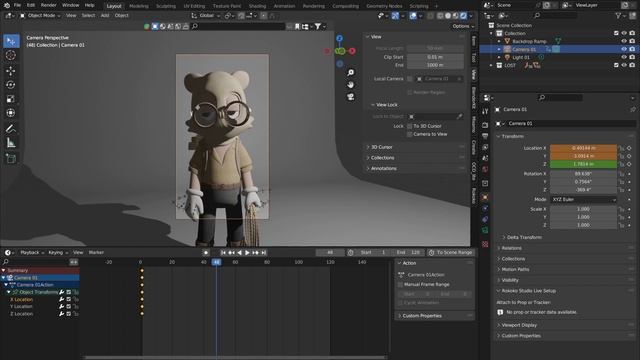The image size is (640, 360).
Task: Switch to the Shading workspace tab
Action: coord(257,6)
